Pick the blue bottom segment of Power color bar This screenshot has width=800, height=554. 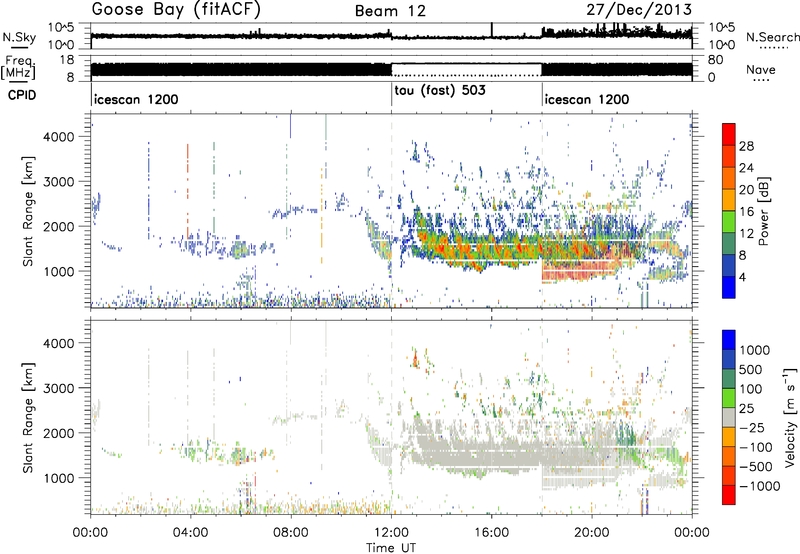(729, 288)
